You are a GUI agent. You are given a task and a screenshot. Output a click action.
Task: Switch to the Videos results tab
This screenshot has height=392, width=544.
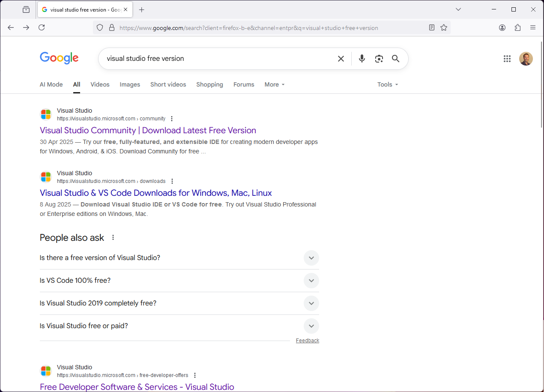pyautogui.click(x=100, y=84)
